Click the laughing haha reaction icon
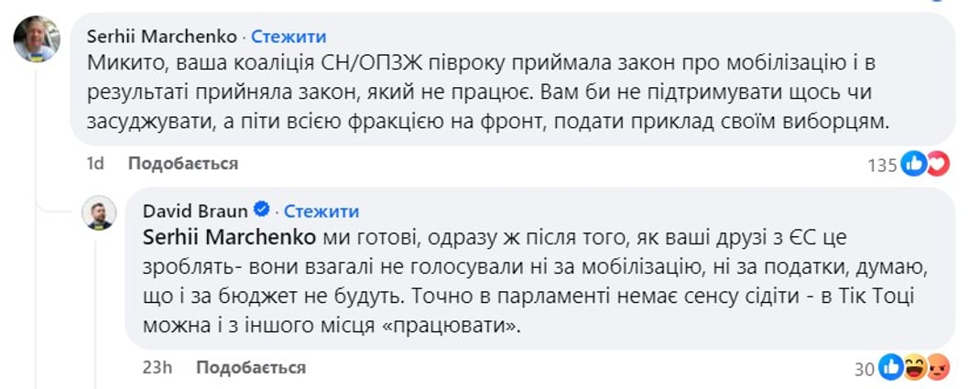 tap(914, 368)
